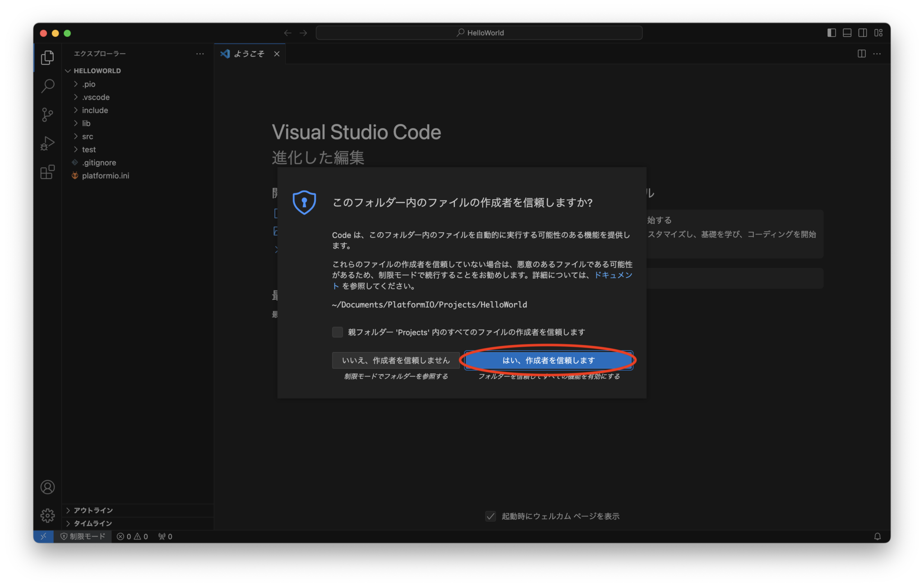
Task: Click the notifications bell in the status bar
Action: coord(877,537)
